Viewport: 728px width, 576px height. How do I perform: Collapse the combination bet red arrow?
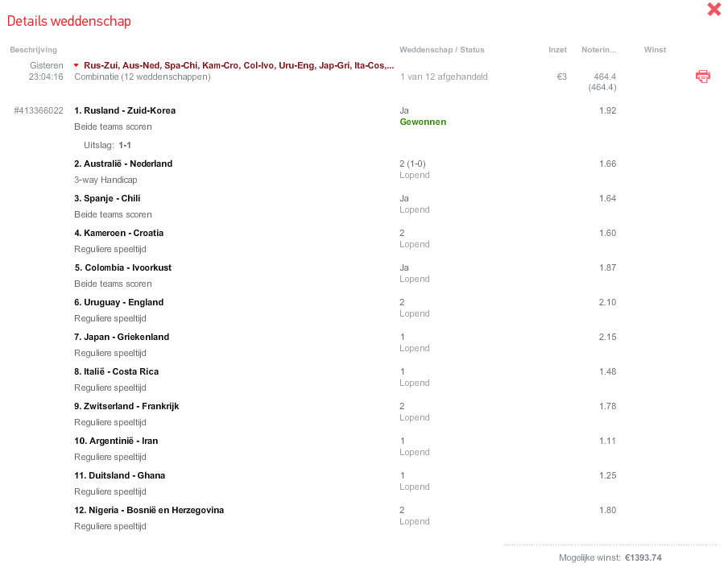77,65
